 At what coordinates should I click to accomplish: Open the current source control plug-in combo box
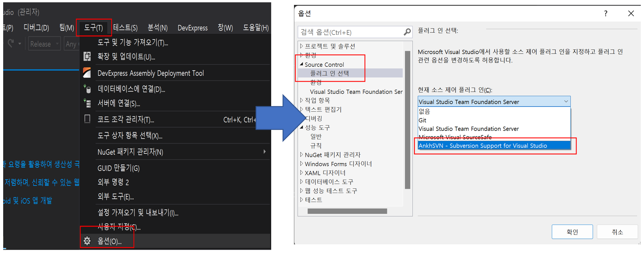point(494,102)
